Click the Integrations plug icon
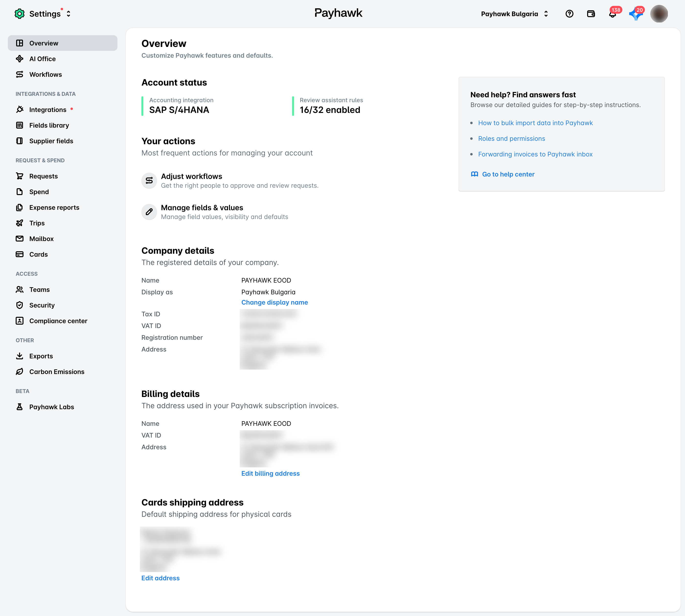This screenshot has width=685, height=616. point(20,109)
